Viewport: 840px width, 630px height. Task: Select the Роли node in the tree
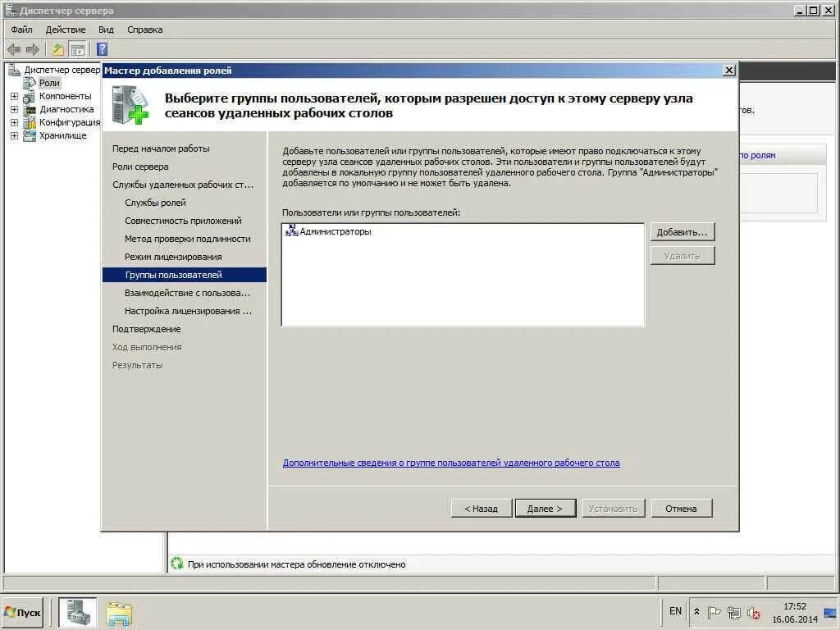48,82
